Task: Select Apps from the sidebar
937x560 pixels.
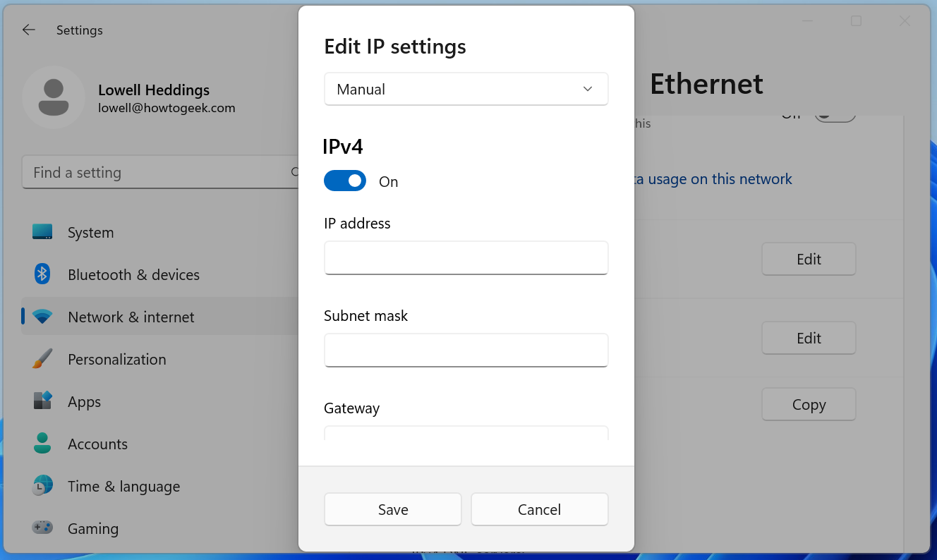Action: pos(85,401)
